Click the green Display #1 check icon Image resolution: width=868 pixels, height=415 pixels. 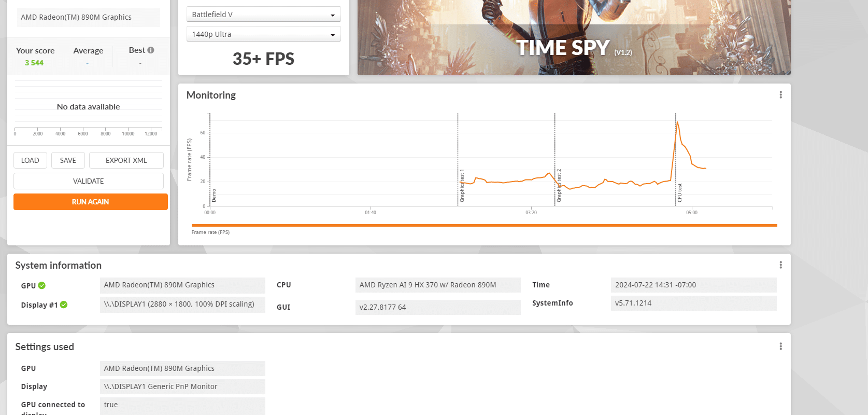(64, 305)
